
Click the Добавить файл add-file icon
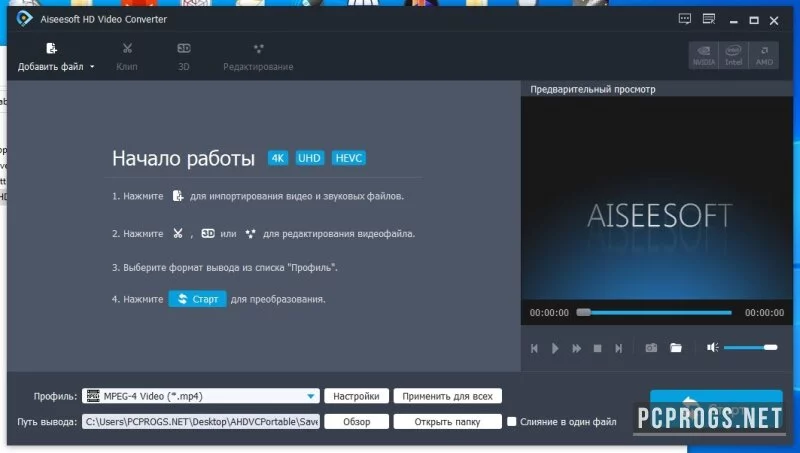point(51,48)
